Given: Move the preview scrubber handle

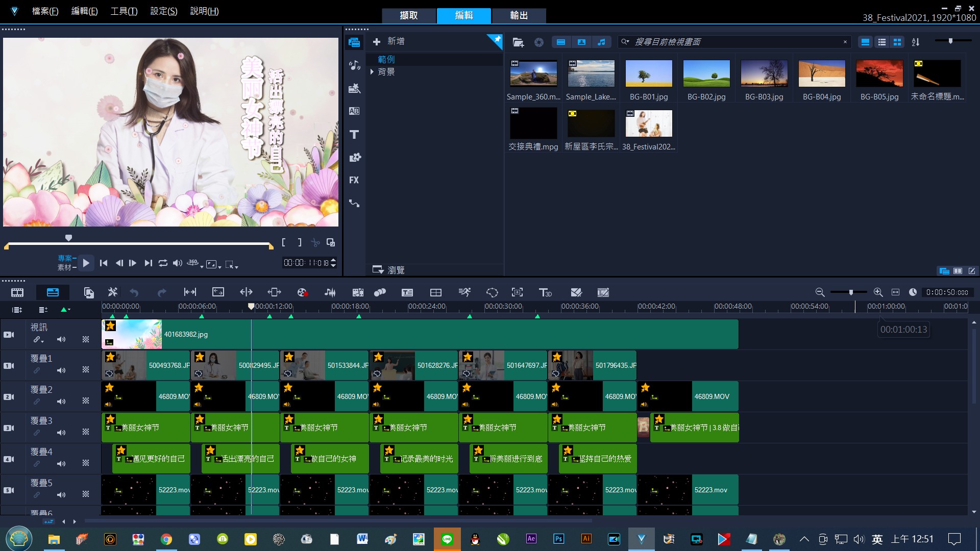Looking at the screenshot, I should (68, 238).
